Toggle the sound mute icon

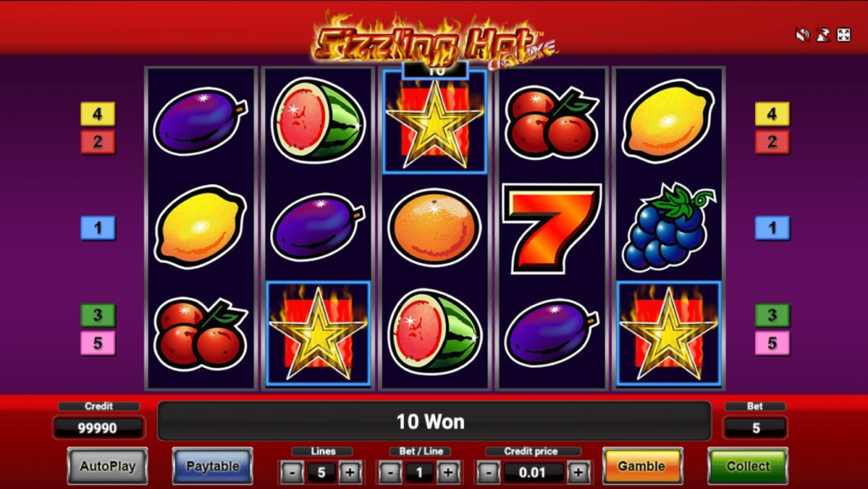coord(802,35)
